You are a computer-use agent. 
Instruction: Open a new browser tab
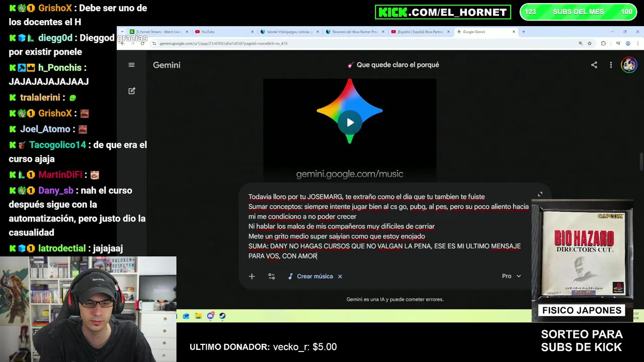point(523,32)
